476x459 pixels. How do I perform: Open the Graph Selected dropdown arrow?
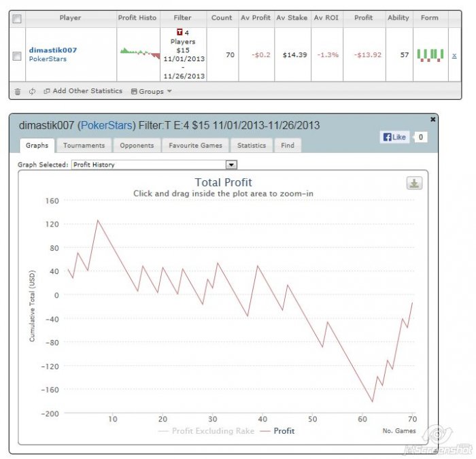[x=231, y=165]
